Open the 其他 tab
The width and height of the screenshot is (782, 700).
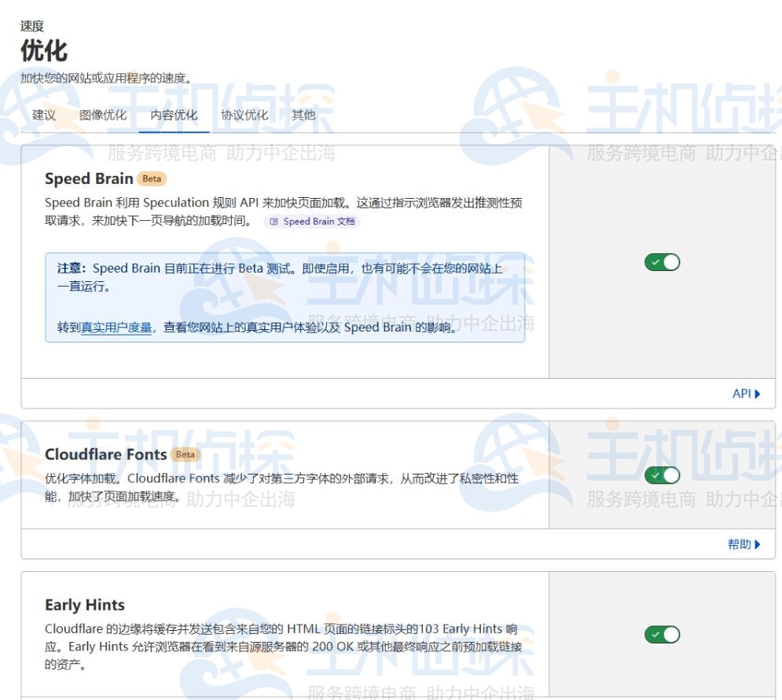tap(303, 115)
